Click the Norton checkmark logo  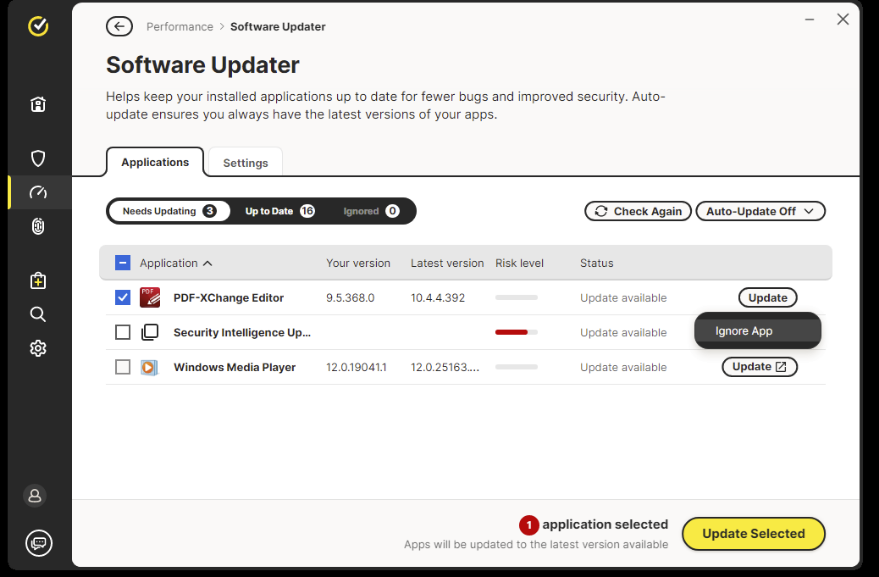38,26
